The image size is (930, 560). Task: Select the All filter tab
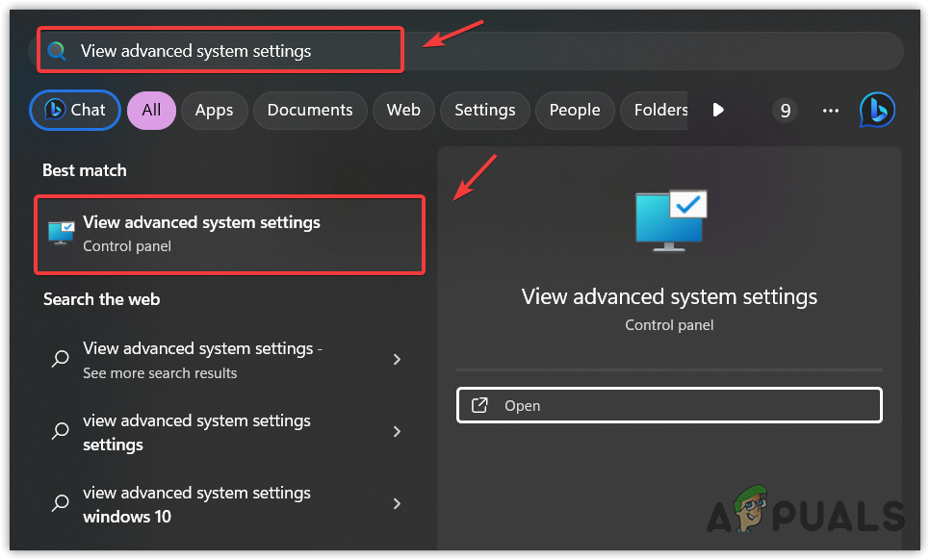(151, 111)
